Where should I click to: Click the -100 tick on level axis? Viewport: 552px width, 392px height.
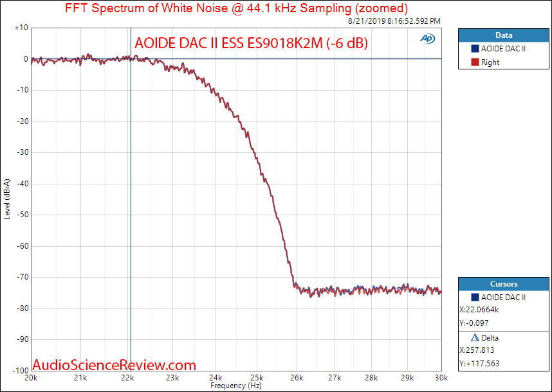coord(21,370)
